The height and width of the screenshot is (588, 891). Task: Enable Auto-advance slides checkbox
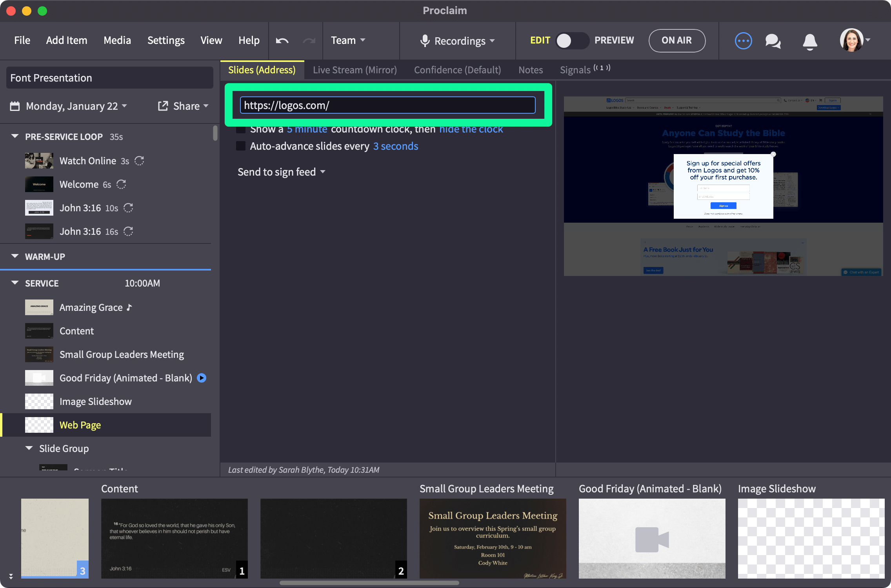tap(241, 146)
